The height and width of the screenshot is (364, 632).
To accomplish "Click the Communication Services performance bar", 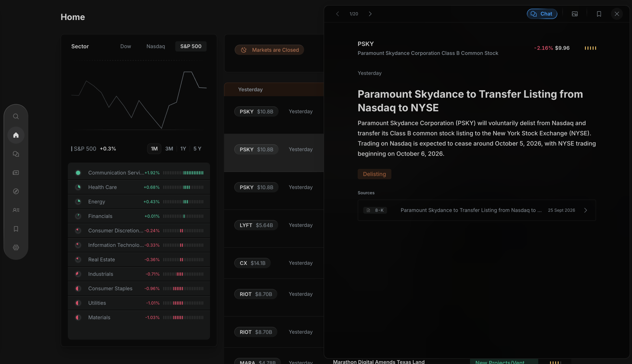I will [x=183, y=173].
